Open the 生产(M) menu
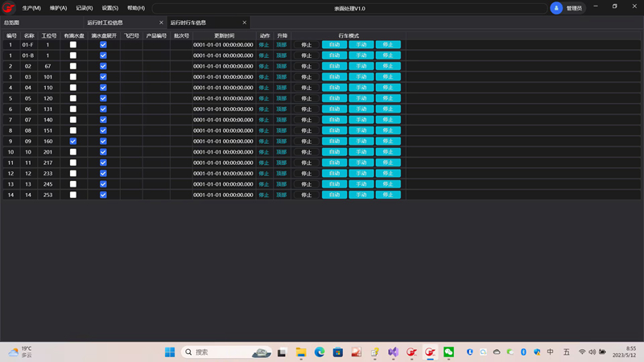 coord(31,8)
